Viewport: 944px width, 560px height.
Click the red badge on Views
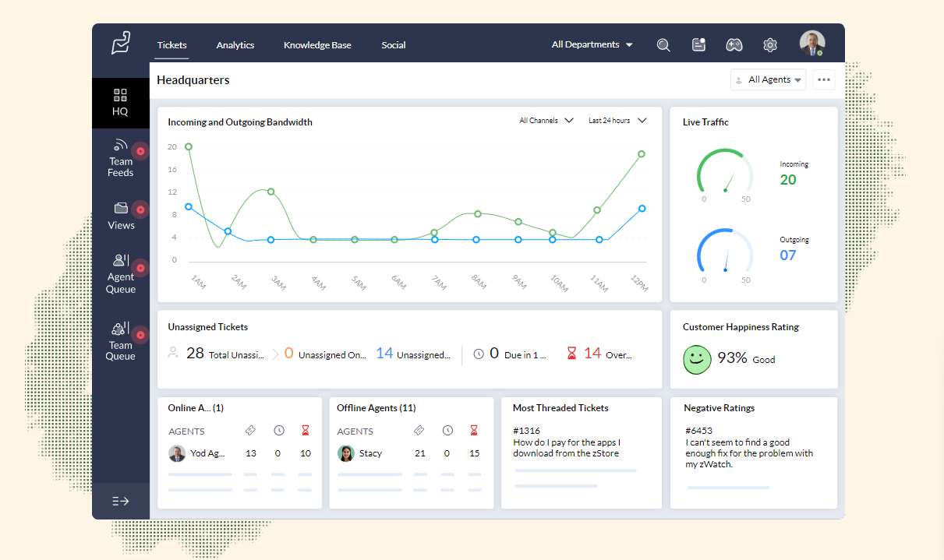pyautogui.click(x=140, y=210)
